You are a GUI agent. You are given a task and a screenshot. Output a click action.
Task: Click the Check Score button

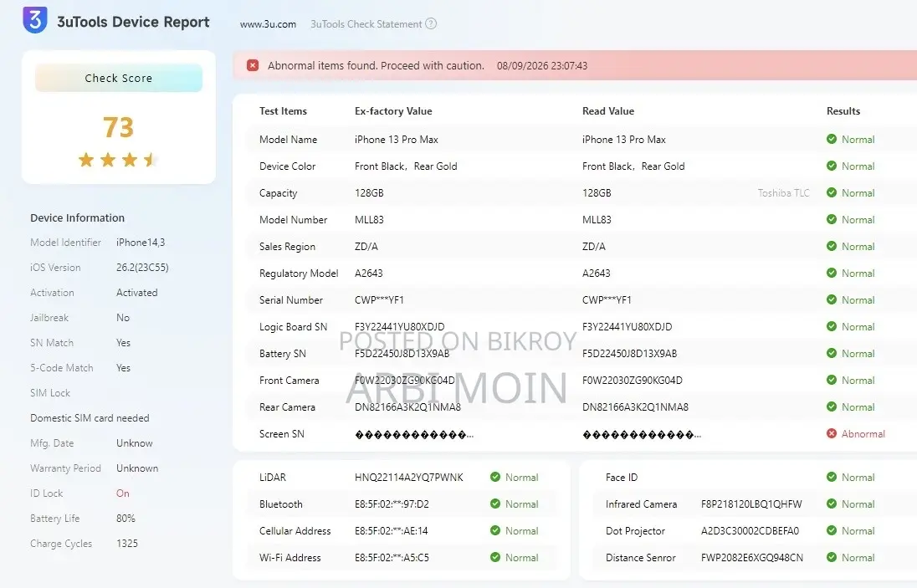[x=119, y=78]
